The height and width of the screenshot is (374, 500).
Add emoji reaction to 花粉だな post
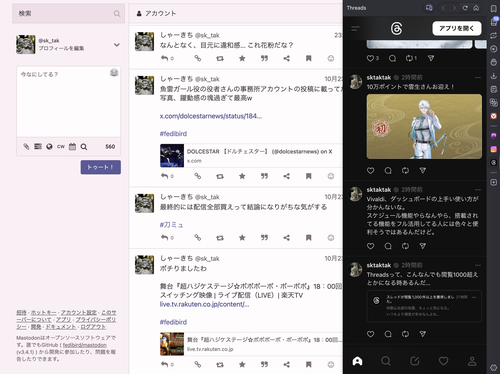pos(331,58)
